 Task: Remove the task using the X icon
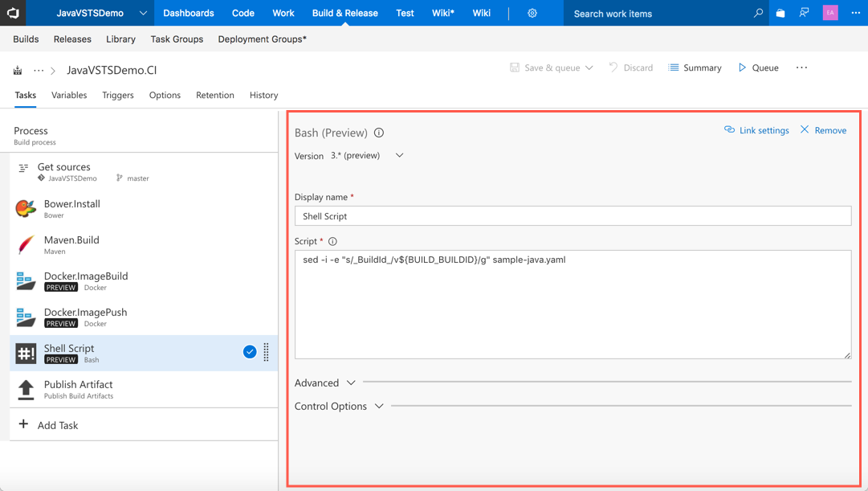(805, 129)
